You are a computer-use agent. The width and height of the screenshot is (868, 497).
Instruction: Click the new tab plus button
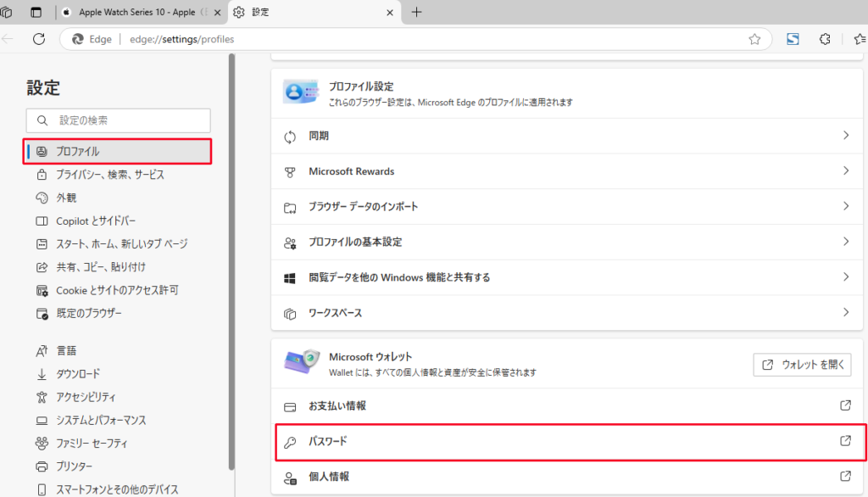point(416,12)
